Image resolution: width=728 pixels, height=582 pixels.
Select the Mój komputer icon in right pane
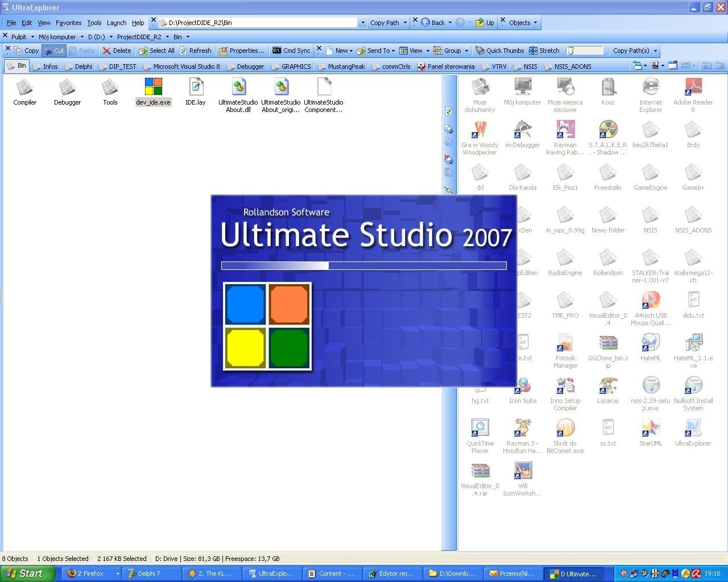(x=523, y=92)
